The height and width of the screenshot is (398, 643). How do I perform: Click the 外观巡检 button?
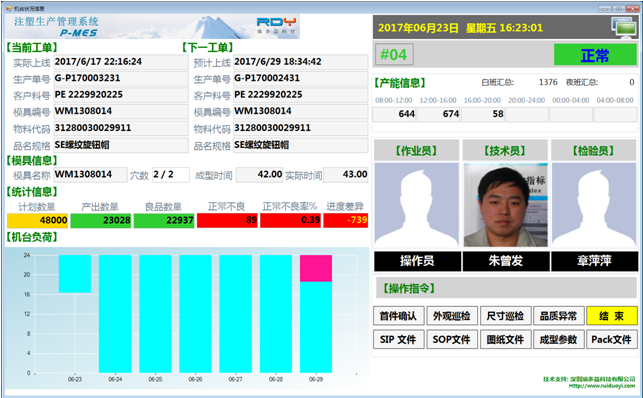click(452, 316)
